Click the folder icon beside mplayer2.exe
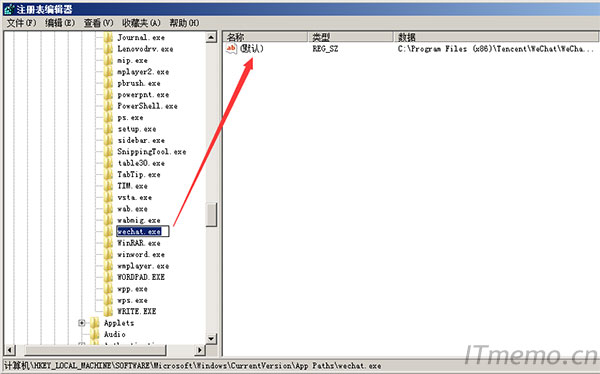 [x=108, y=72]
